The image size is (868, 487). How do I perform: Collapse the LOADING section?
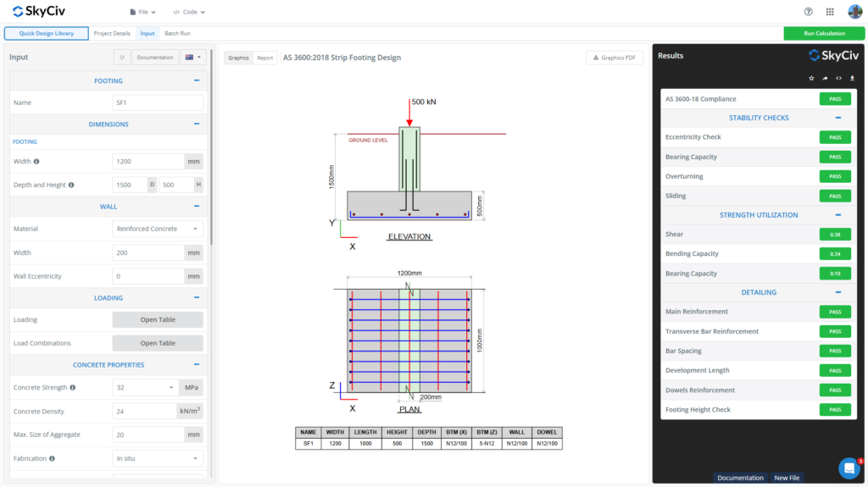(x=197, y=298)
